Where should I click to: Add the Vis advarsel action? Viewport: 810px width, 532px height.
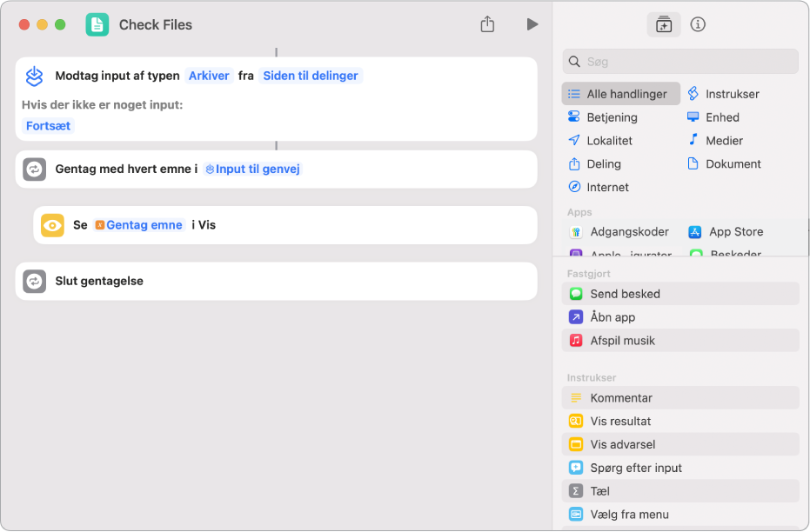click(680, 444)
